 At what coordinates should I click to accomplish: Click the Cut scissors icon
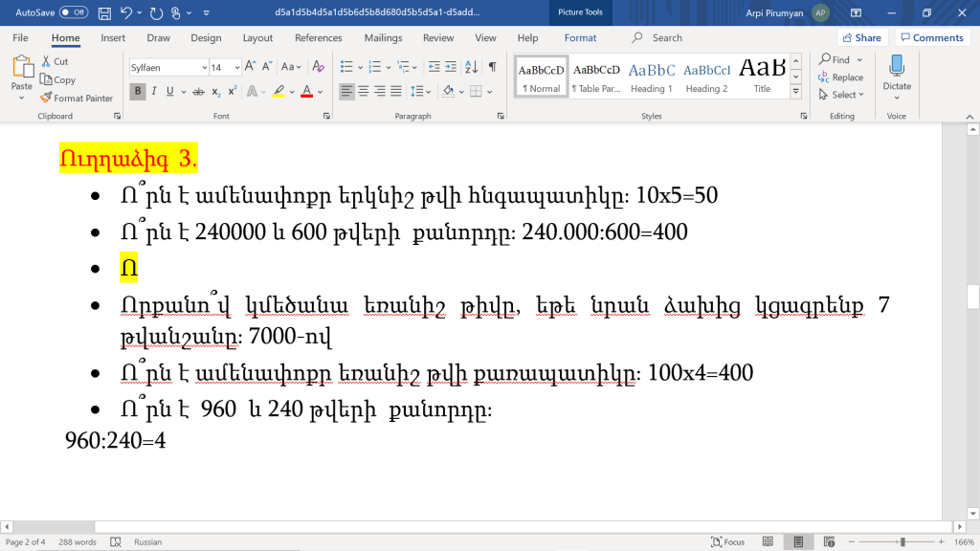click(46, 62)
